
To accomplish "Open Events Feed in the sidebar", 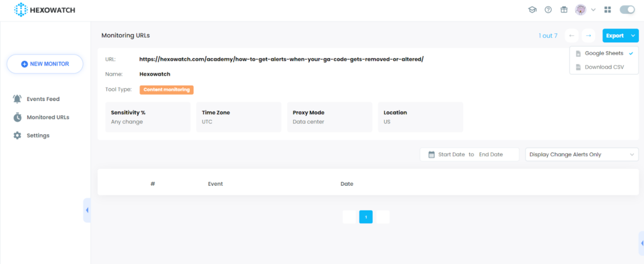I will coord(43,99).
